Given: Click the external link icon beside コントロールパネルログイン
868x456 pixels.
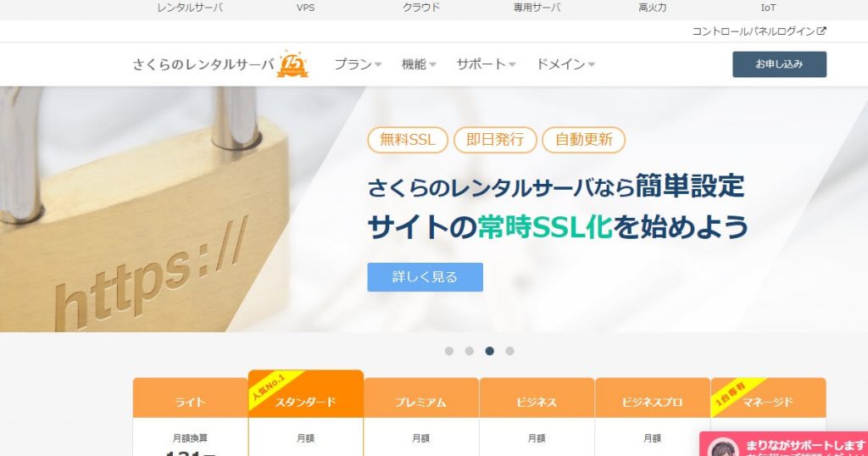Looking at the screenshot, I should pos(822,31).
